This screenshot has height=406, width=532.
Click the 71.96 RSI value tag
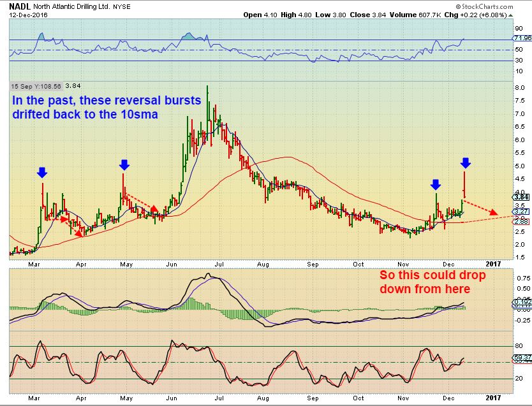[x=522, y=38]
